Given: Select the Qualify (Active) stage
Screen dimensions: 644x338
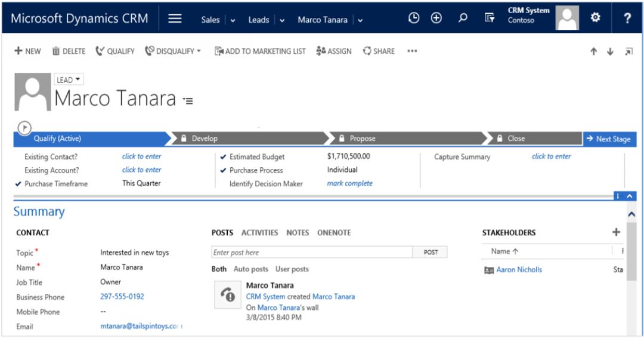Looking at the screenshot, I should coord(92,139).
